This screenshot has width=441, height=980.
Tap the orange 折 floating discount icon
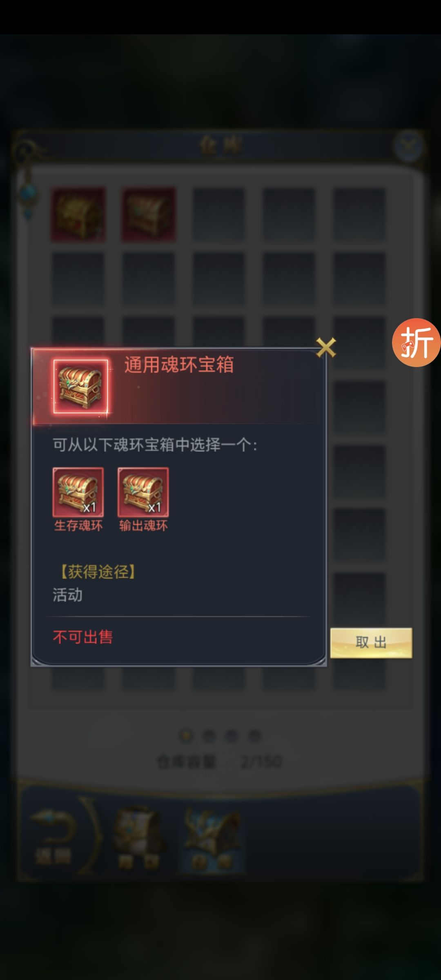416,342
